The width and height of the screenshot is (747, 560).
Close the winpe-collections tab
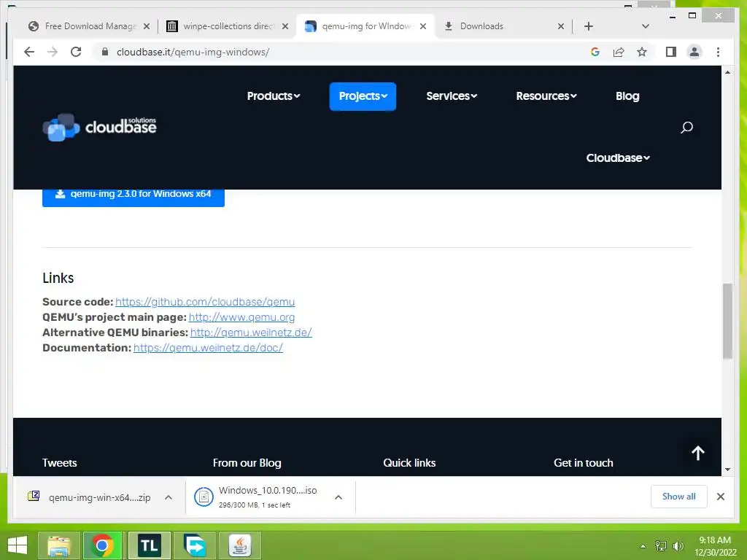click(x=285, y=26)
